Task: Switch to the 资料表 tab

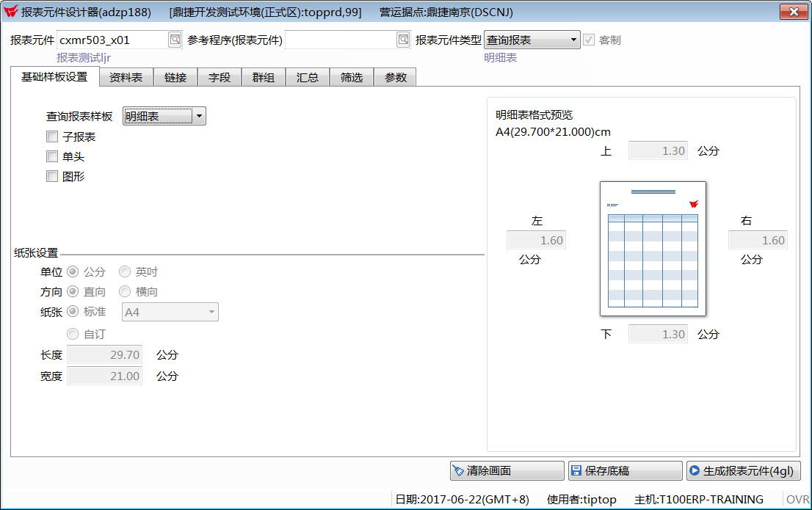Action: pos(126,77)
